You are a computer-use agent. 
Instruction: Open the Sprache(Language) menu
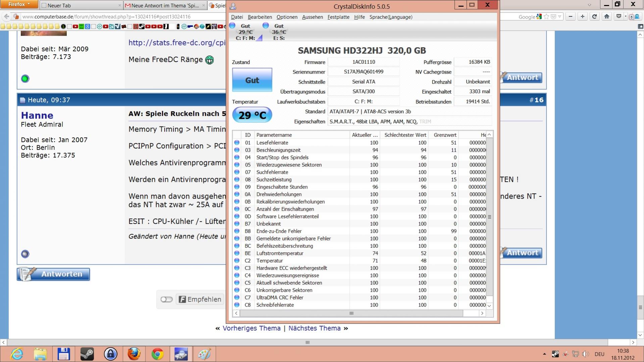[x=391, y=17]
